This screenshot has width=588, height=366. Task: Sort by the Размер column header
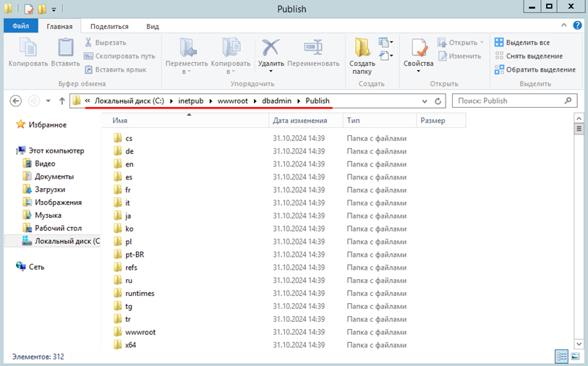click(x=441, y=121)
